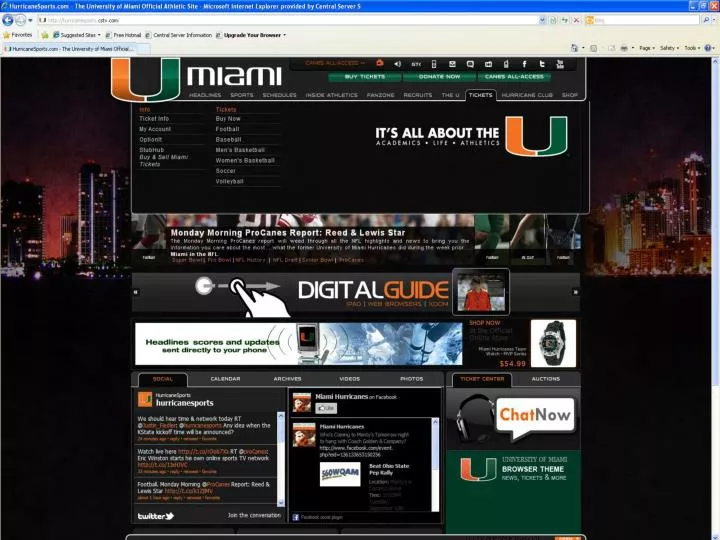The height and width of the screenshot is (540, 720).
Task: Click the Join the conversation link
Action: tap(254, 515)
